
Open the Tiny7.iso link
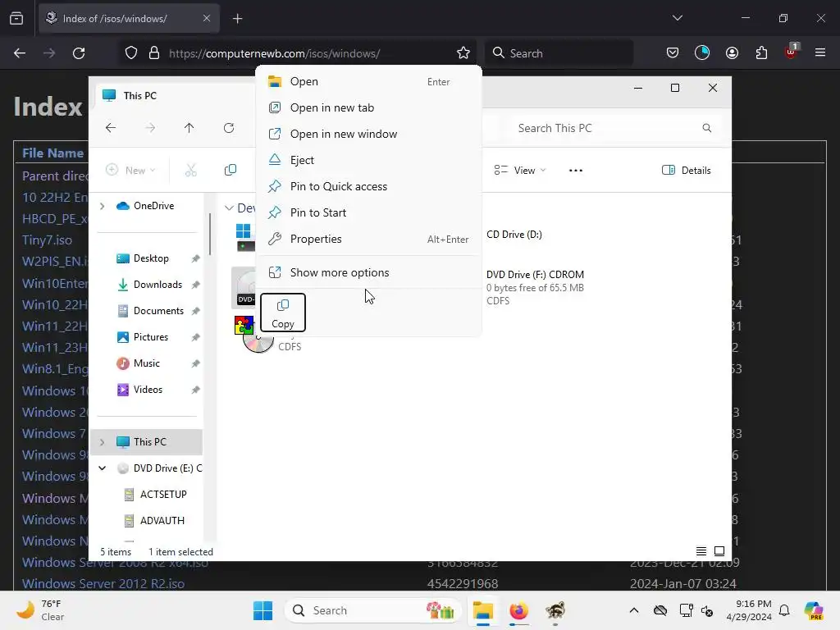[x=47, y=240]
